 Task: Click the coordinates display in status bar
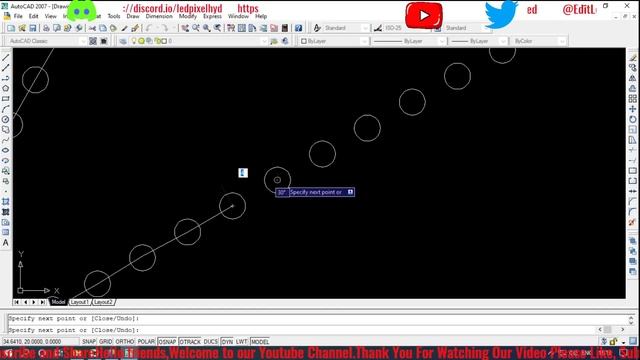point(40,342)
